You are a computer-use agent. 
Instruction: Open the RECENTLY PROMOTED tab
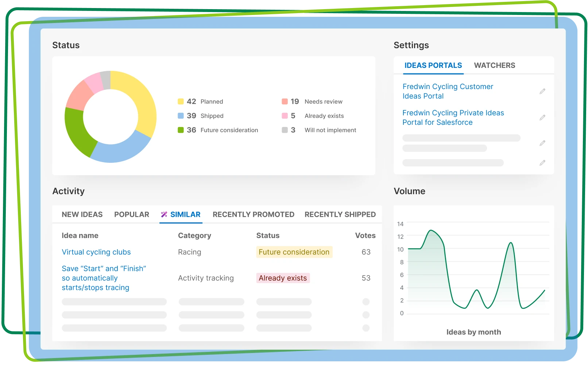[253, 214]
